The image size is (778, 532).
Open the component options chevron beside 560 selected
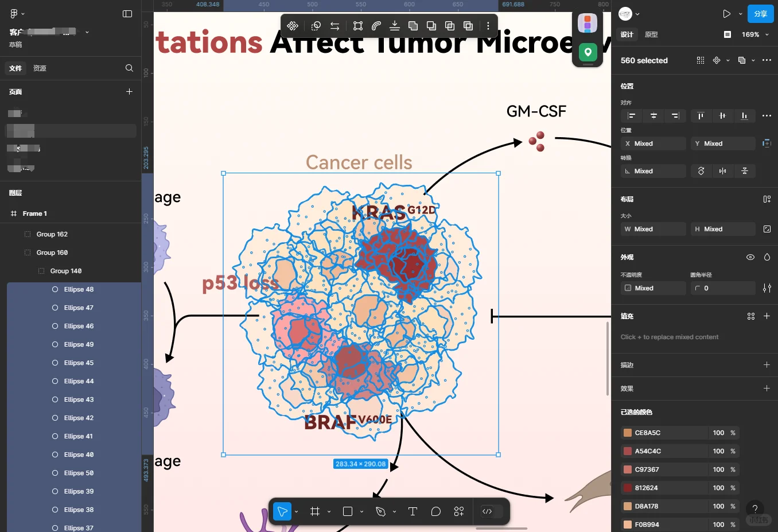[728, 60]
